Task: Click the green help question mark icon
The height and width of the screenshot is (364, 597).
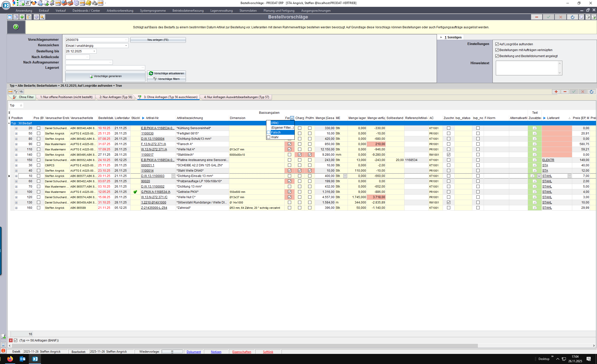Action: click(16, 27)
